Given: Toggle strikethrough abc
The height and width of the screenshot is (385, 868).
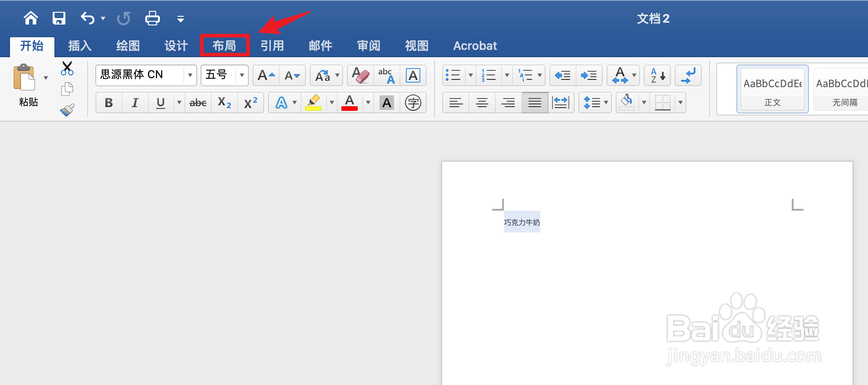Looking at the screenshot, I should [198, 103].
